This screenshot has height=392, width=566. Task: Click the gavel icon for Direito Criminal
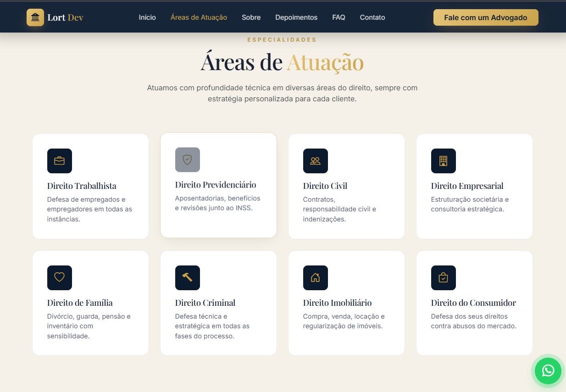tap(188, 278)
